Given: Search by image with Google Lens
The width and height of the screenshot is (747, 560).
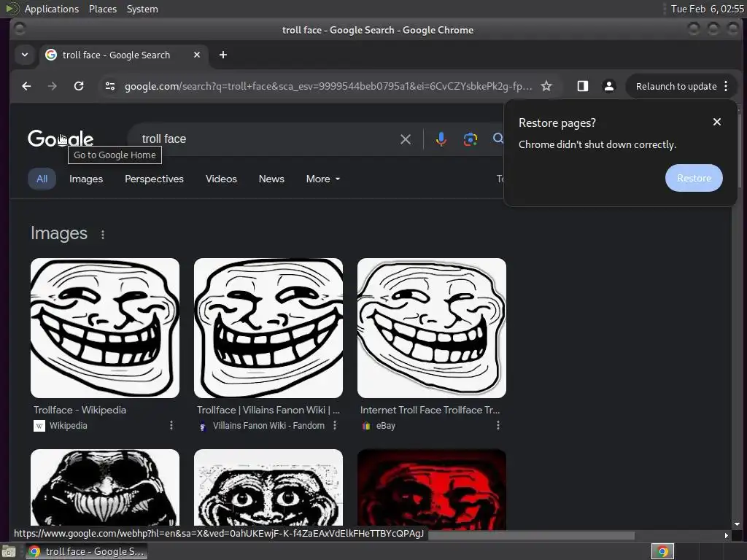Looking at the screenshot, I should [471, 139].
